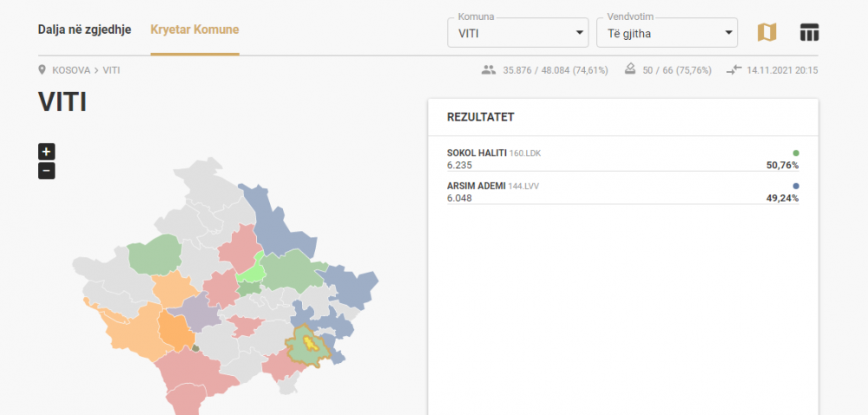Click VITI in the breadcrumb
The image size is (868, 415).
(111, 71)
